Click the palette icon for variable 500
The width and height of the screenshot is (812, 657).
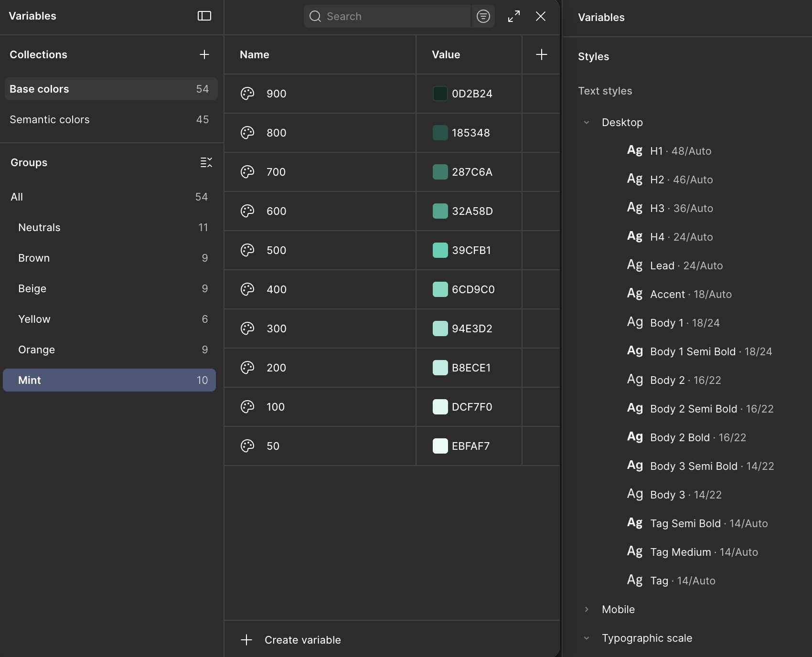tap(247, 250)
